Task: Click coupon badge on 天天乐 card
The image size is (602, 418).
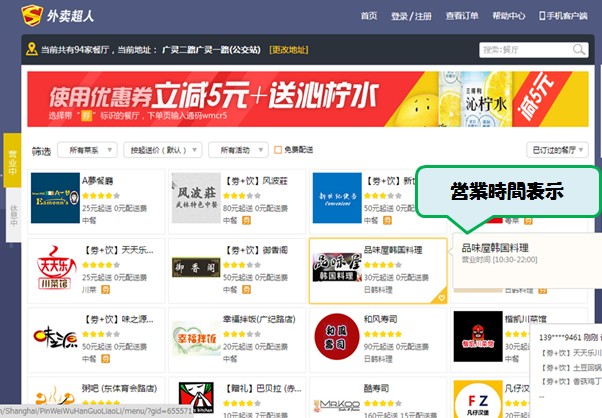Action: point(105,289)
